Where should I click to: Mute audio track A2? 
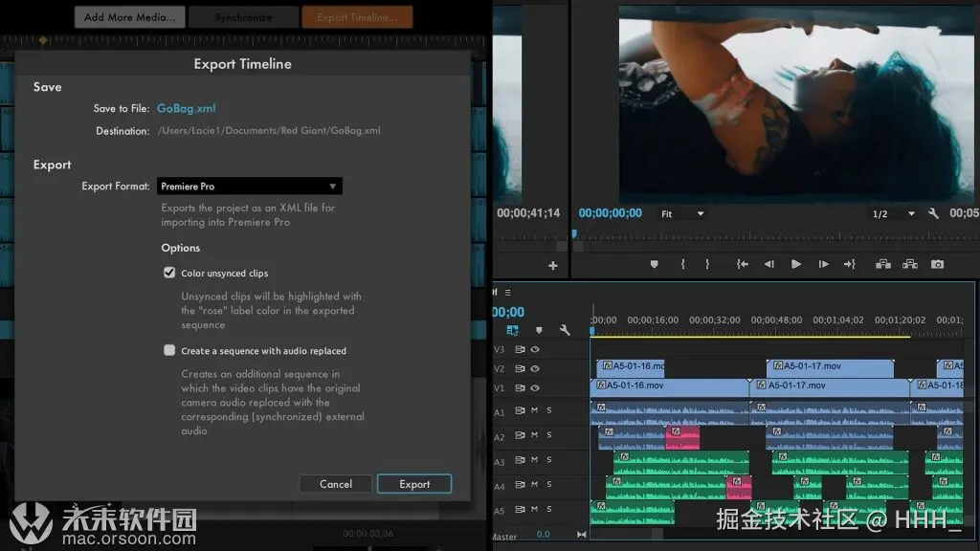tap(534, 435)
